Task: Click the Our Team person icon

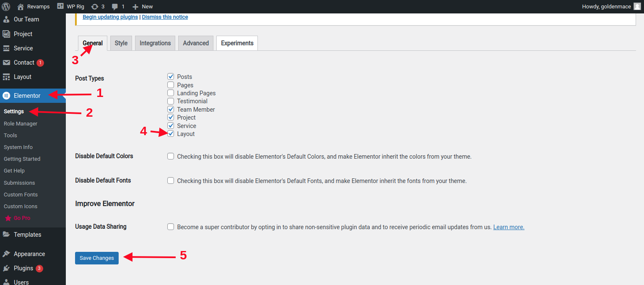Action: coord(6,19)
